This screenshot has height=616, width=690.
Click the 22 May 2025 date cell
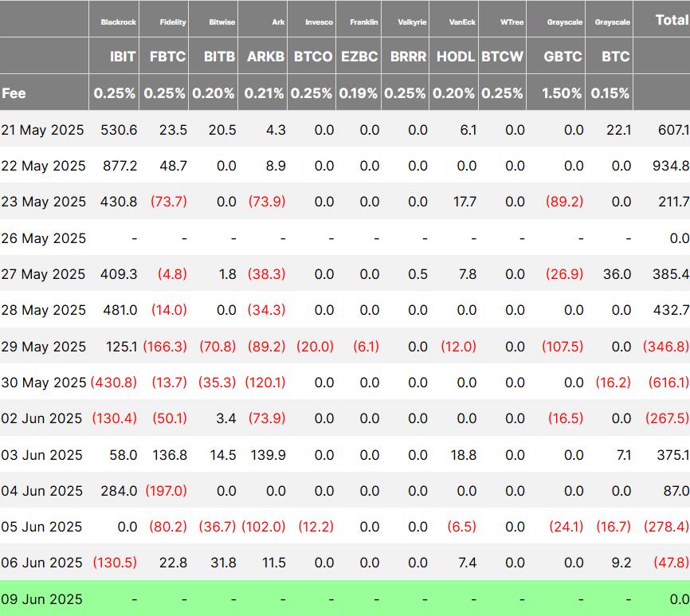(43, 166)
